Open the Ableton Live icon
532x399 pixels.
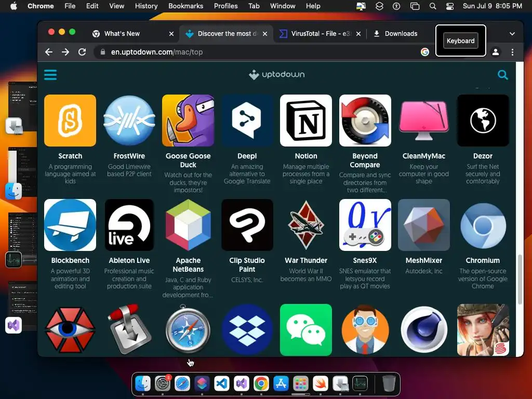point(129,225)
